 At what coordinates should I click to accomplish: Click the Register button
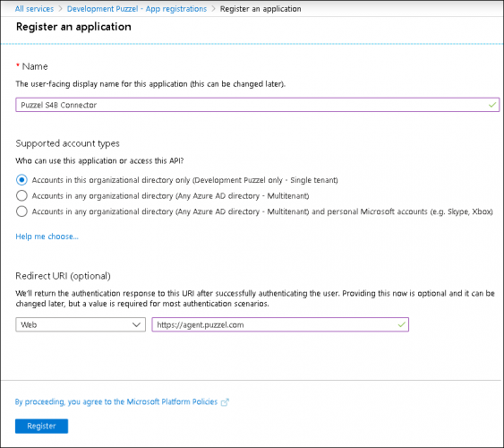click(41, 426)
